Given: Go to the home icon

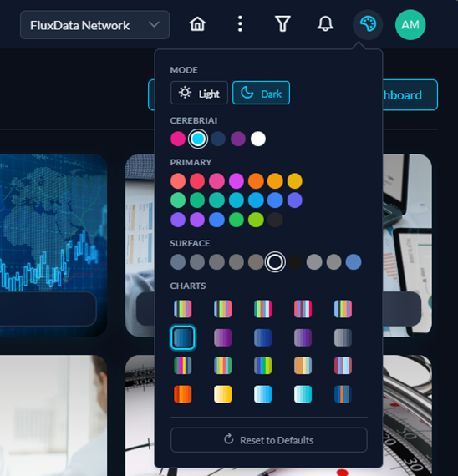Looking at the screenshot, I should click(x=197, y=24).
